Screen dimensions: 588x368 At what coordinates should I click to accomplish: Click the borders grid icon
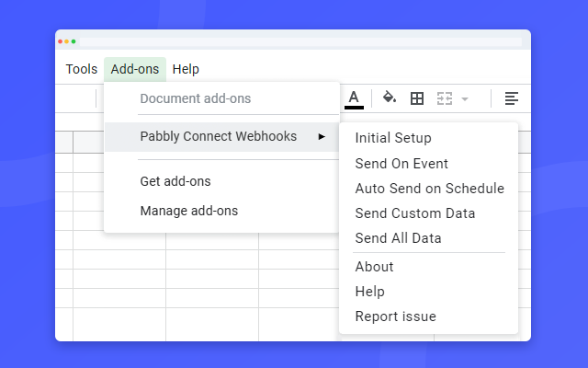pyautogui.click(x=417, y=98)
